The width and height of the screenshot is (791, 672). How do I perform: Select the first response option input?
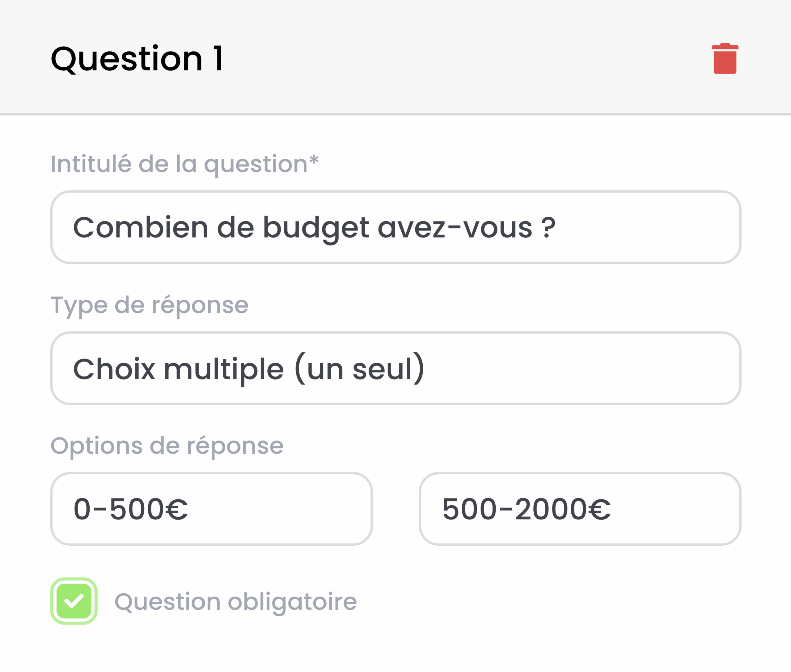point(211,509)
